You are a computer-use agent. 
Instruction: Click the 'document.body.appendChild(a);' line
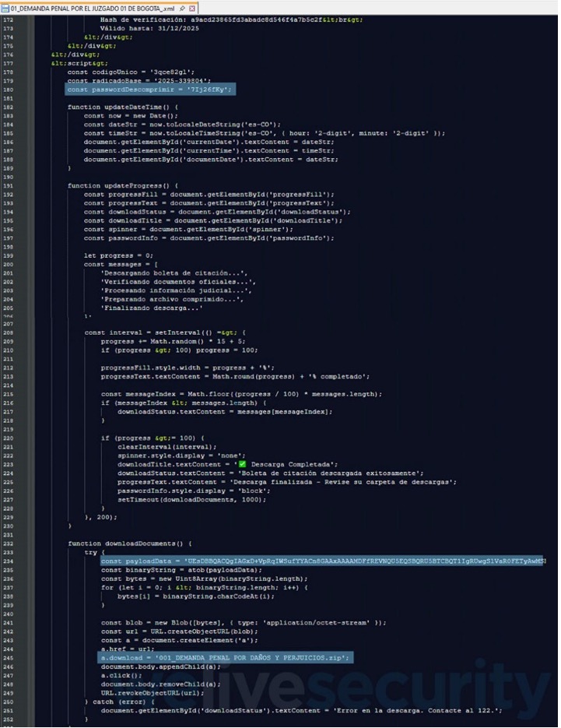point(160,667)
